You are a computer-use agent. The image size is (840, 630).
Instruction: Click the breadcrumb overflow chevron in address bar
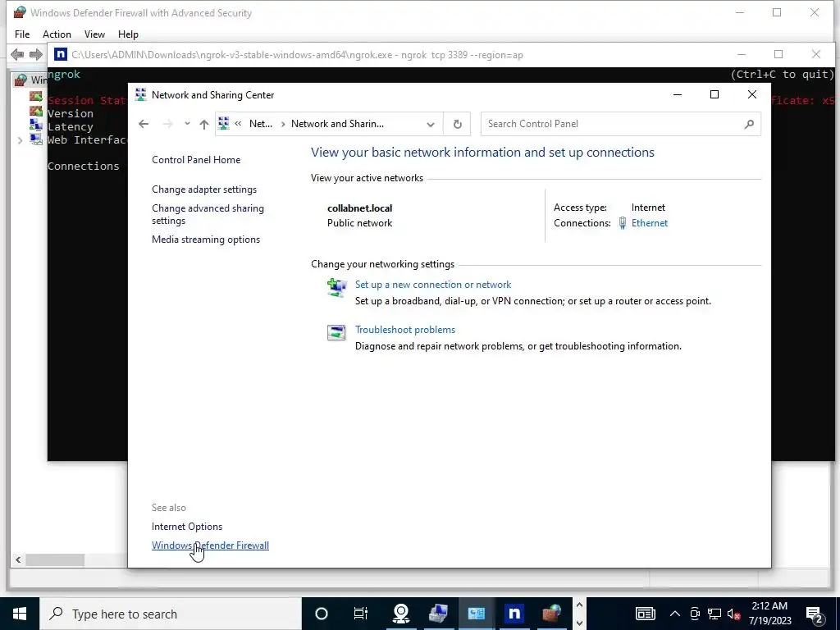(x=238, y=124)
